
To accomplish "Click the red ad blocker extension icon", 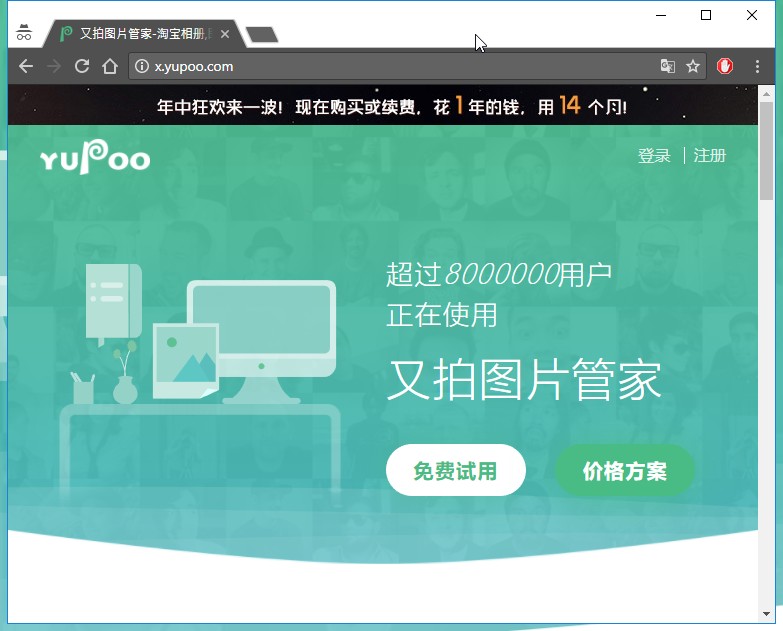I will coord(725,66).
